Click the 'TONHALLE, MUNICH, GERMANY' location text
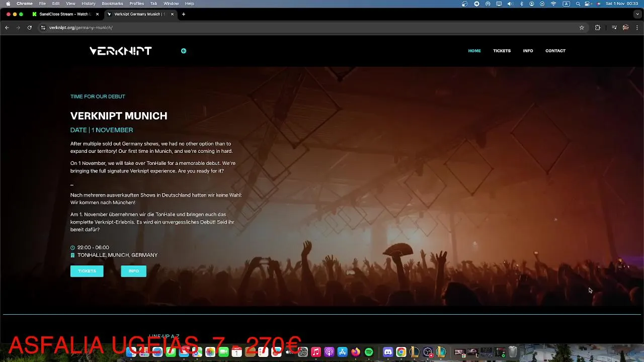 pyautogui.click(x=117, y=255)
